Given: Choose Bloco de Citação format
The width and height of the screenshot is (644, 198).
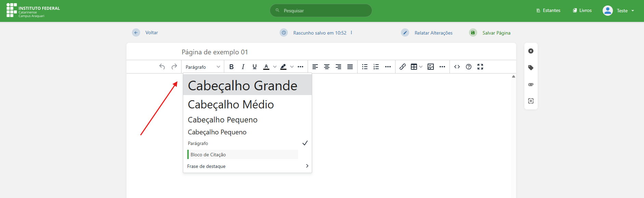Looking at the screenshot, I should pyautogui.click(x=208, y=155).
